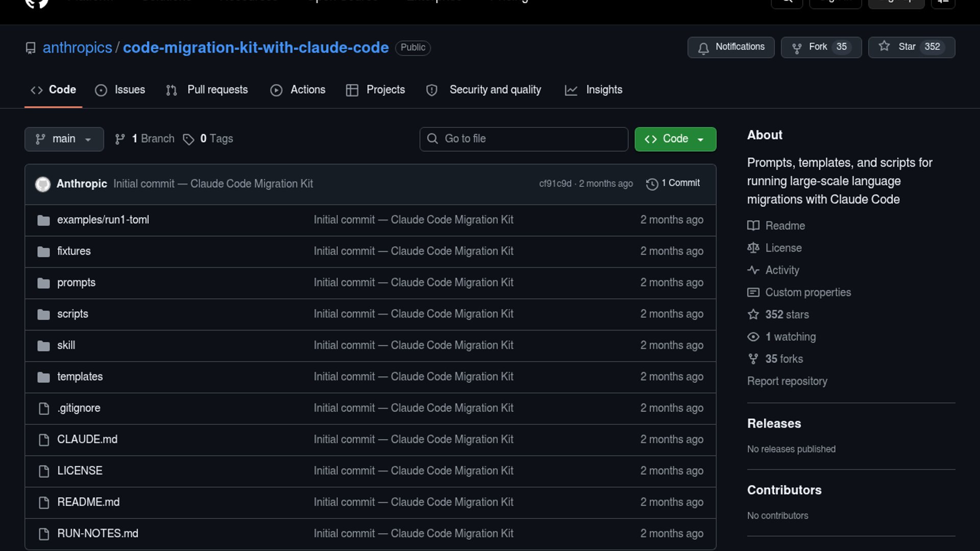Open code-migration-kit-with-claude-code repository link
Screen dimensions: 980x551
coord(256,47)
